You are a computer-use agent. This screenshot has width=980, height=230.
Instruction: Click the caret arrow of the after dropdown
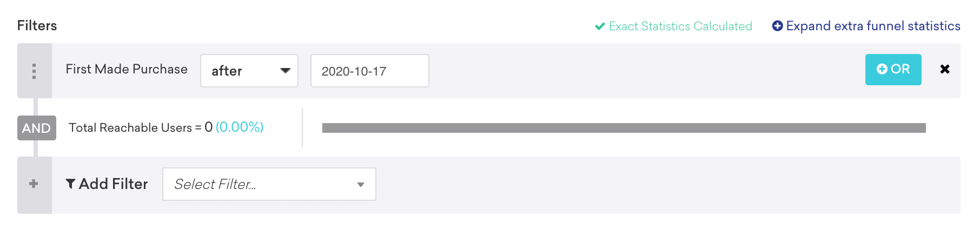(x=285, y=71)
